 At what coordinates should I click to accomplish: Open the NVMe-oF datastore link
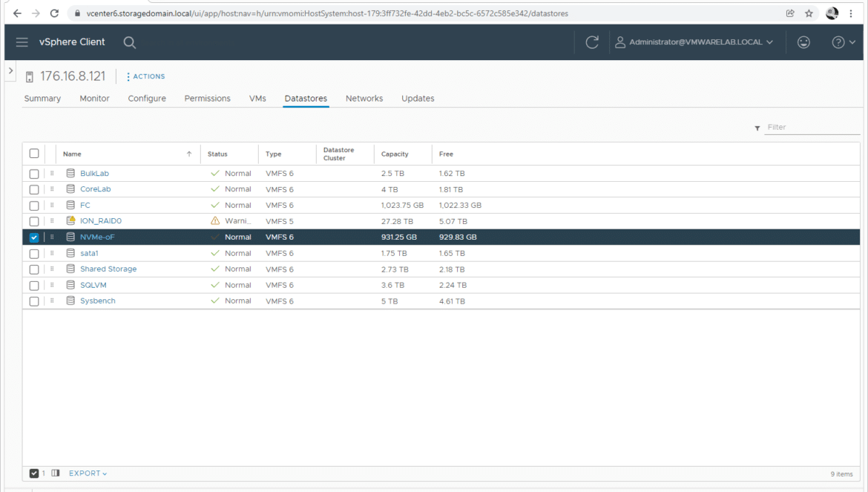tap(97, 237)
